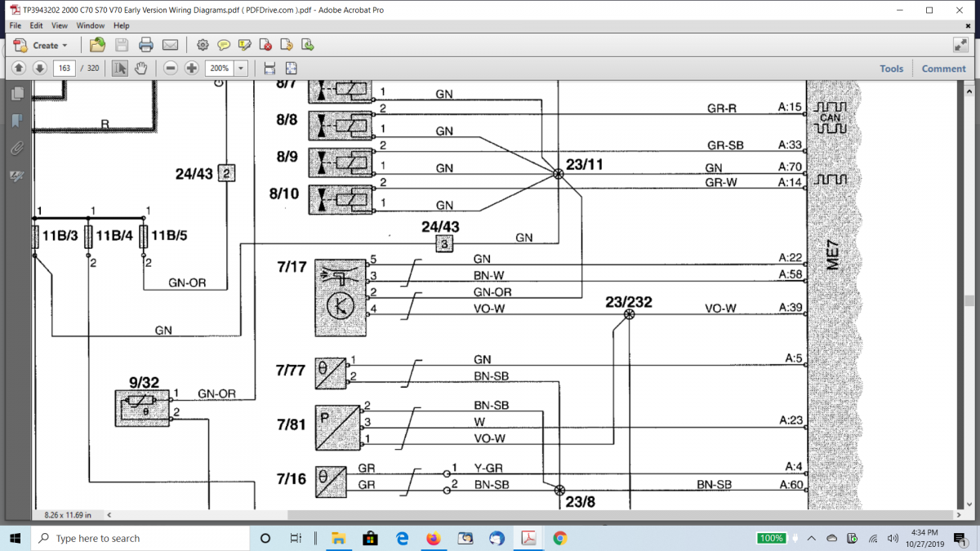The image size is (980, 551).
Task: Open the Edit menu
Action: point(37,25)
